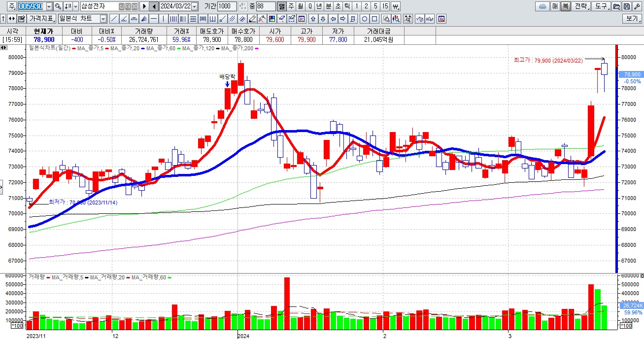Image resolution: width=644 pixels, height=339 pixels.
Task: Open the stock code 005930 dropdown
Action: coord(49,6)
